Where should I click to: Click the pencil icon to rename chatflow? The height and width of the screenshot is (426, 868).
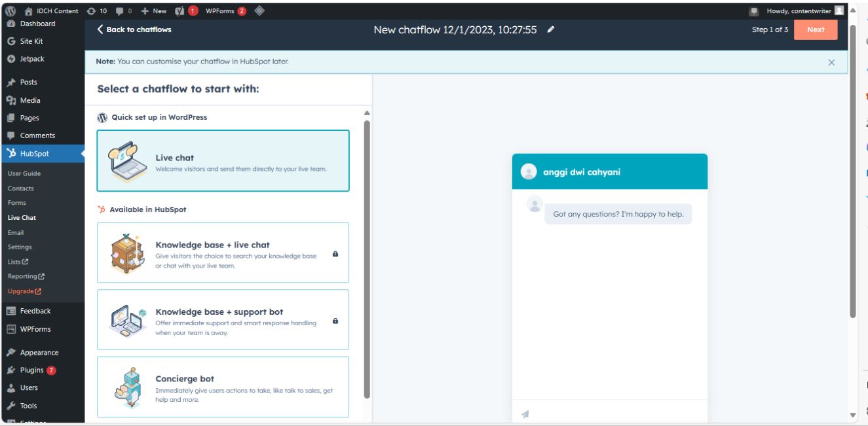552,29
